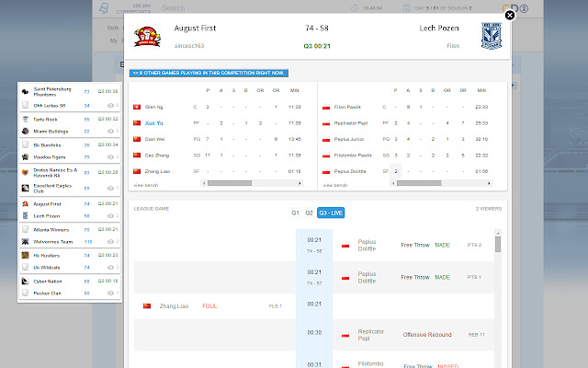Click the Poland flag next to Filon Pawlik
The image size is (588, 368).
tap(326, 108)
